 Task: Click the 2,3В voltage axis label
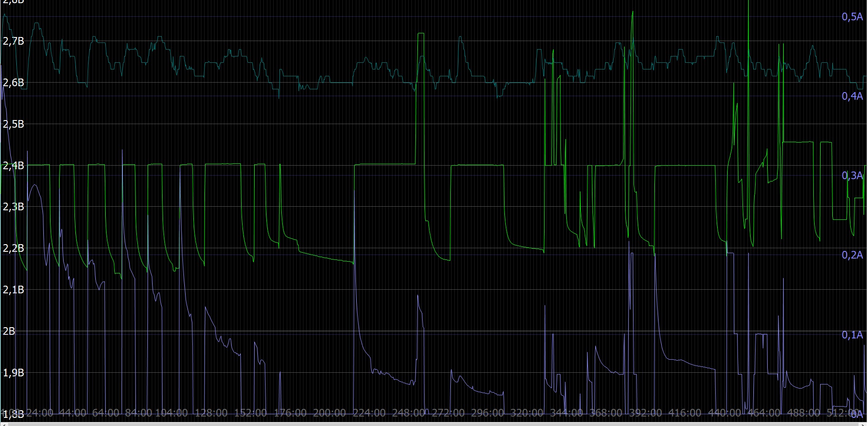(13, 207)
